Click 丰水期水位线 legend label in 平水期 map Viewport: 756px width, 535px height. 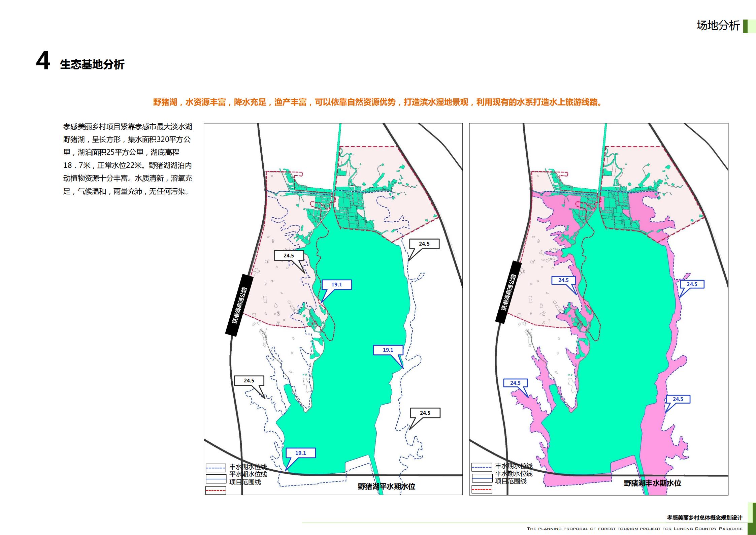click(x=248, y=467)
